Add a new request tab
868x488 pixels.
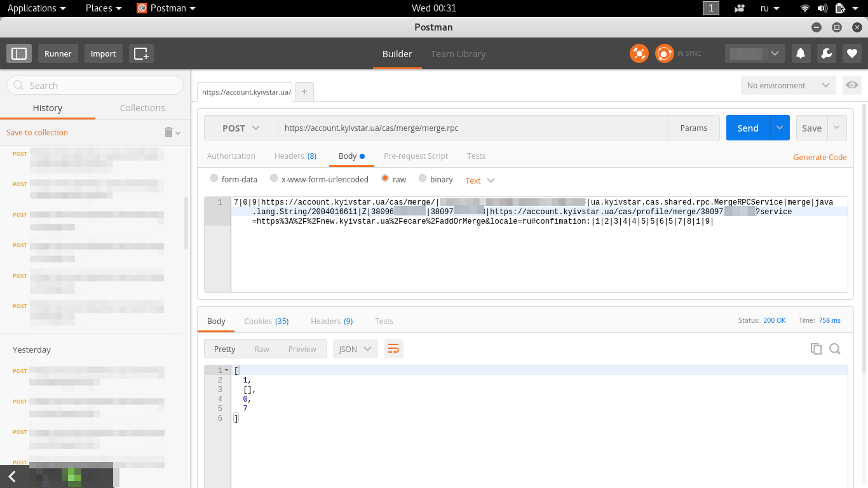(x=304, y=91)
